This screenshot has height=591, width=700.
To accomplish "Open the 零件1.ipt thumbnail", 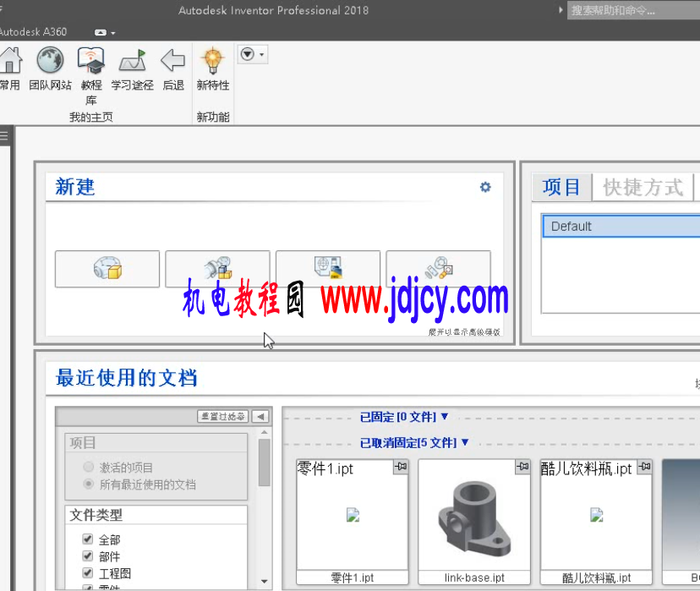I will pyautogui.click(x=353, y=515).
